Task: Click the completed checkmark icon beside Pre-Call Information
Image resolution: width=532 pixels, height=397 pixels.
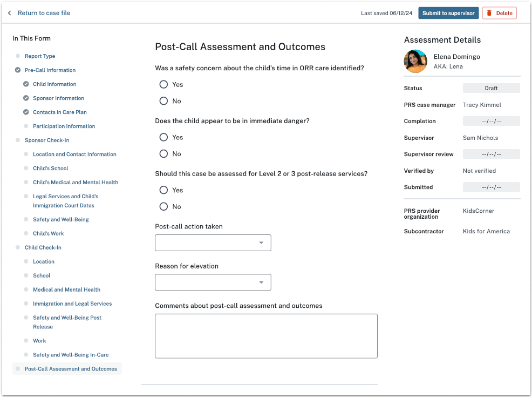Action: [18, 70]
